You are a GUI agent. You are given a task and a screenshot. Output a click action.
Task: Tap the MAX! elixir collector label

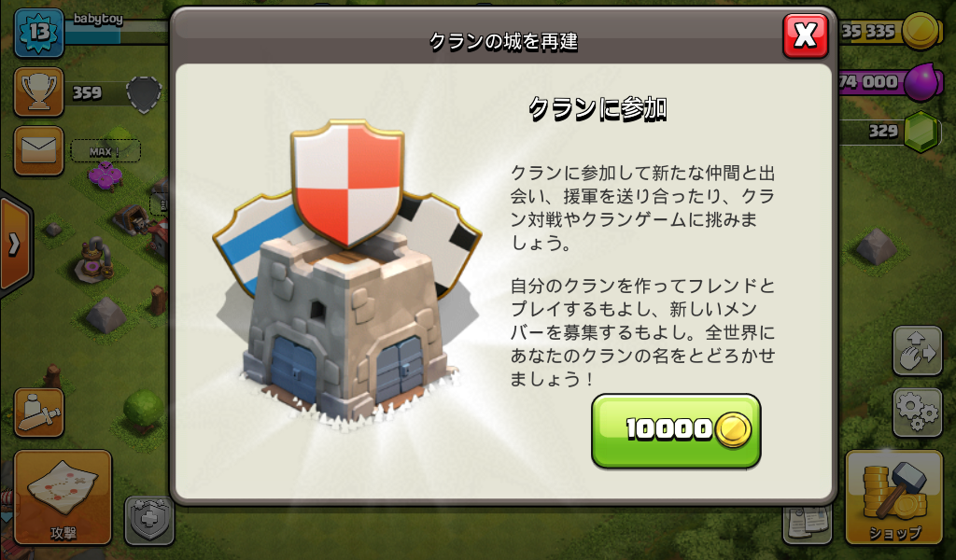[105, 151]
